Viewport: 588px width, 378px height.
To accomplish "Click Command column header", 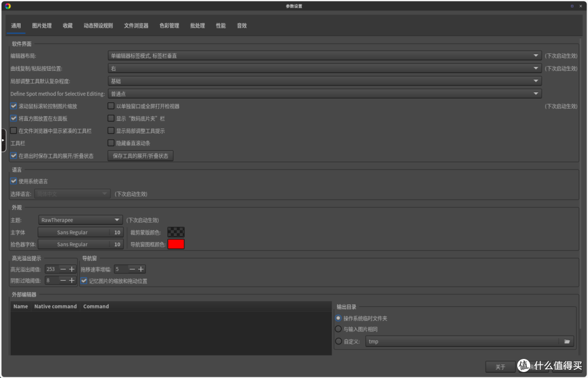I will [96, 306].
